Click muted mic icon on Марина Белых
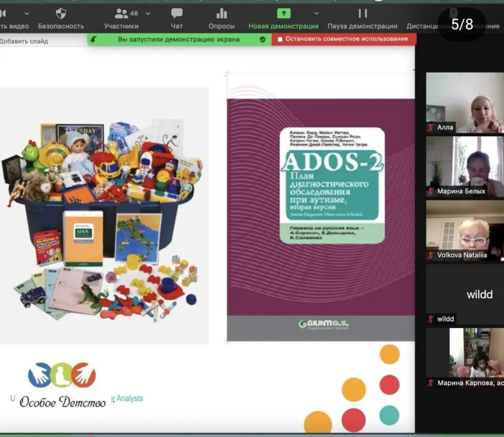Viewport: 504px width, 437px height. tap(431, 191)
